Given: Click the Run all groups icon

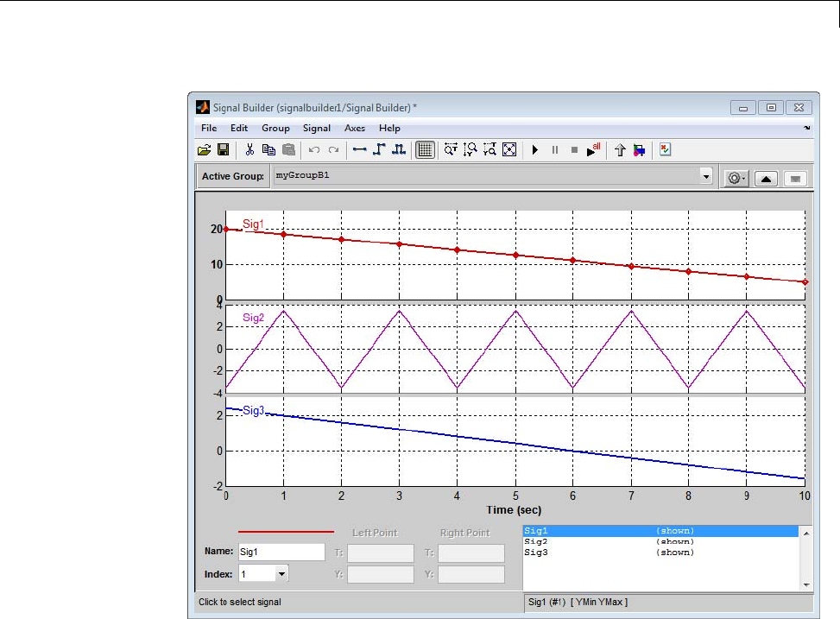Looking at the screenshot, I should pos(594,150).
